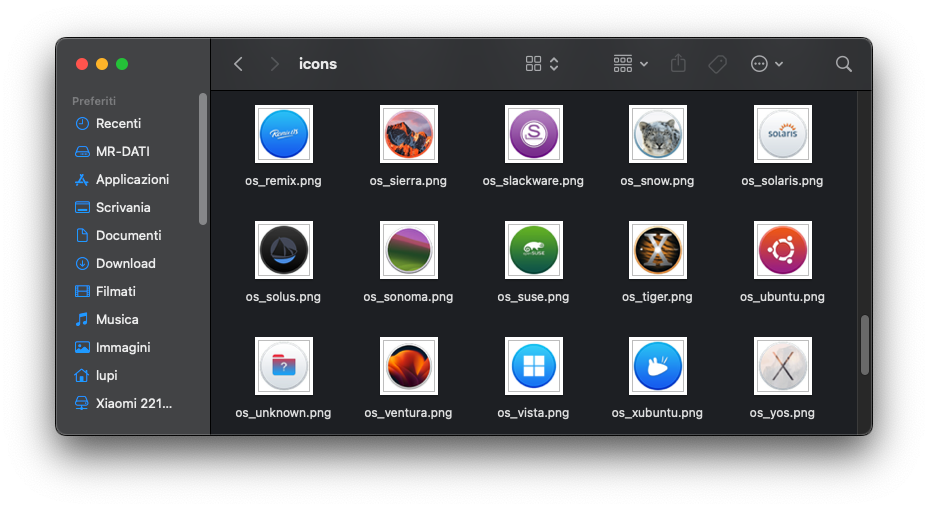This screenshot has height=509, width=928.
Task: Select the os_snow.png leopard thumbnail
Action: (x=658, y=134)
